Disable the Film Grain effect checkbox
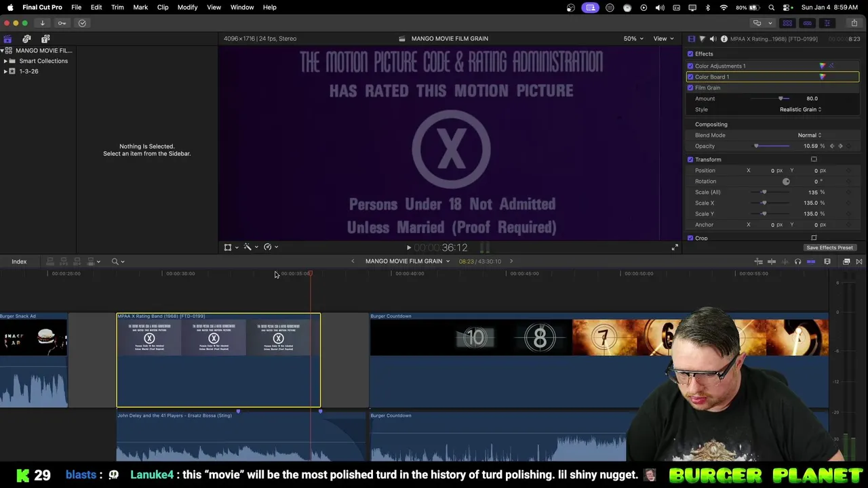 pos(690,87)
